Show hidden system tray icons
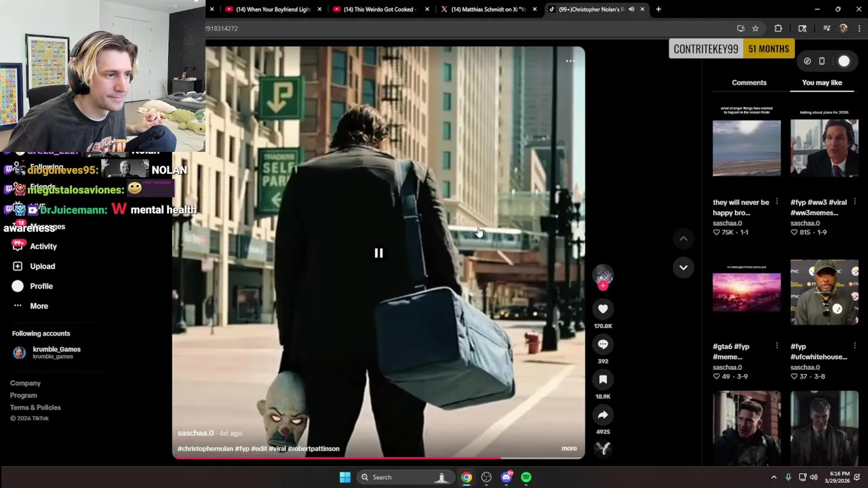Screen dimensions: 868x488 click(774, 477)
